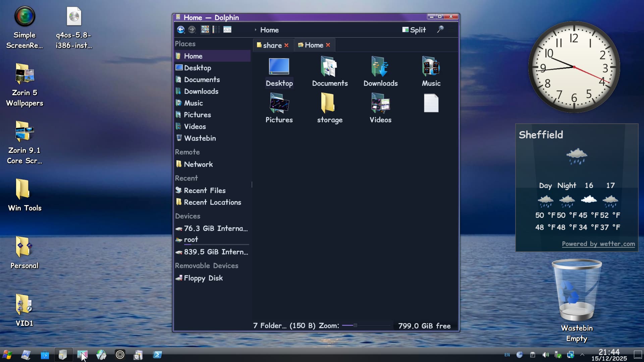Viewport: 644px width, 362px height.
Task: Switch to Details tree view mode
Action: coord(227,30)
